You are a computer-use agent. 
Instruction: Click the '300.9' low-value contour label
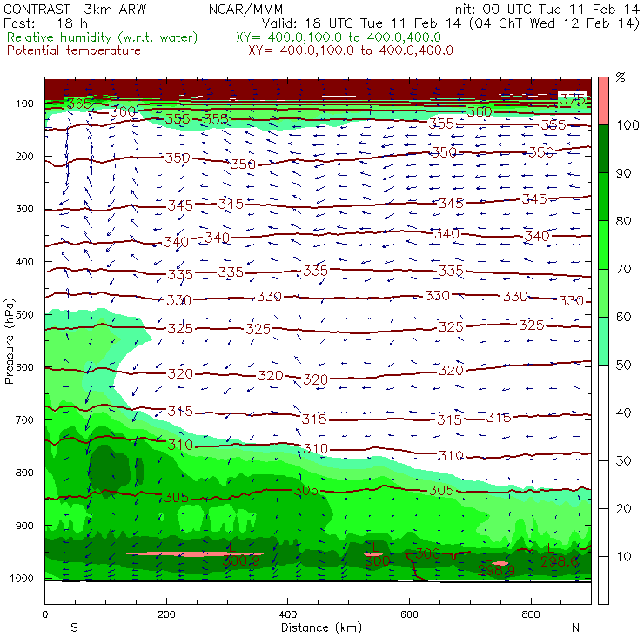click(241, 560)
